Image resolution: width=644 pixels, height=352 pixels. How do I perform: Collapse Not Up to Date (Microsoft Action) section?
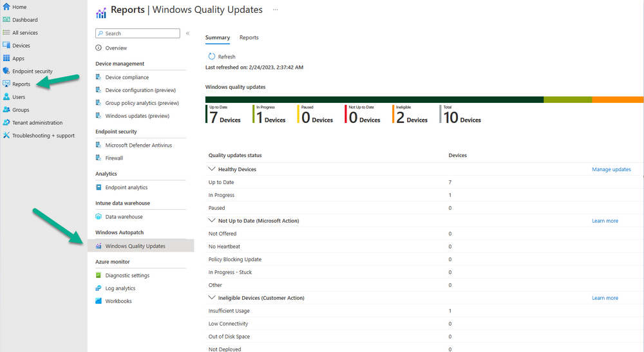(x=212, y=220)
